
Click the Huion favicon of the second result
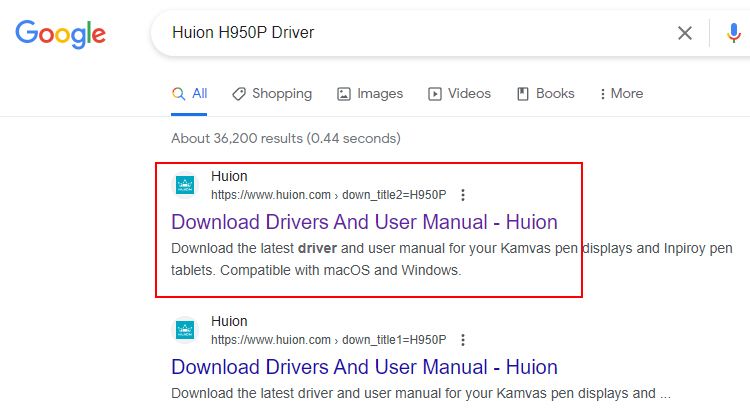coord(185,330)
